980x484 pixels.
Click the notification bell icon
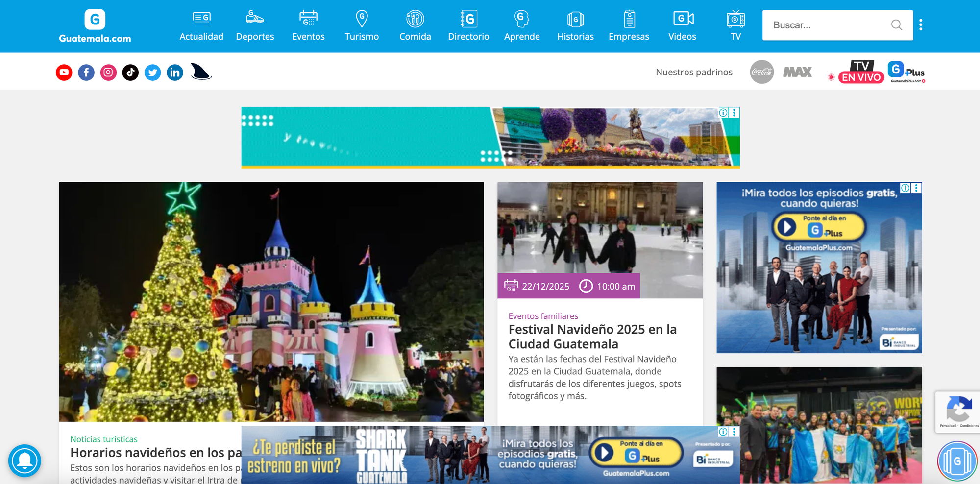24,460
